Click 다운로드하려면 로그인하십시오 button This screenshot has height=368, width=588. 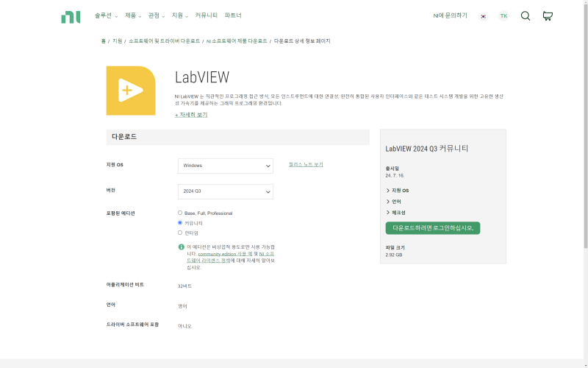click(433, 228)
